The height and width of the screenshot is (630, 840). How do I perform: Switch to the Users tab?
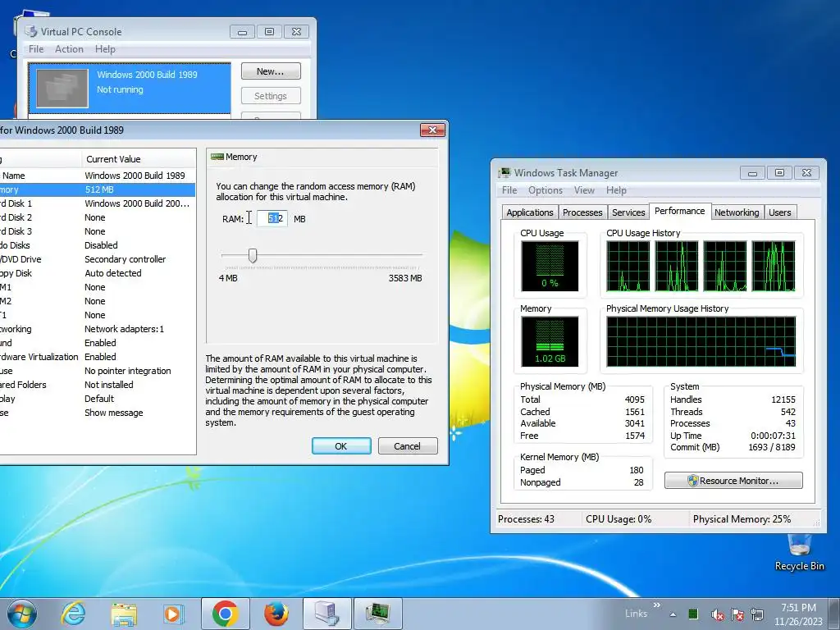779,212
